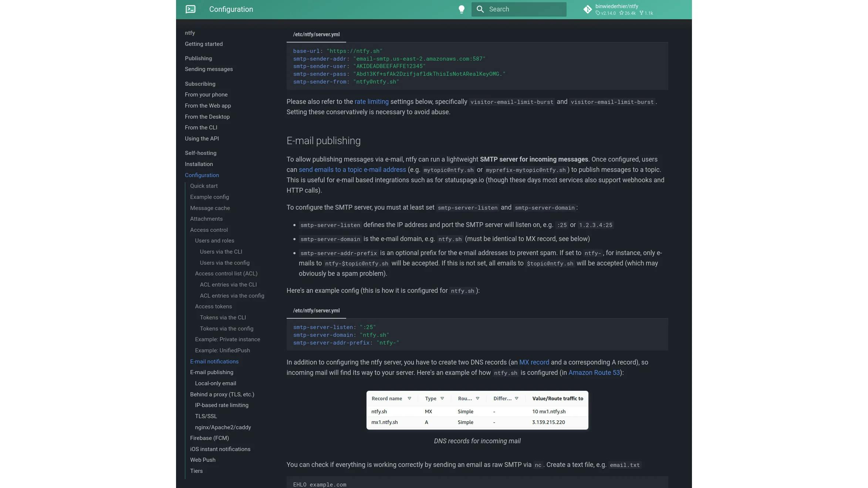The width and height of the screenshot is (868, 488).
Task: Open the rate limiting link
Action: coord(371,102)
